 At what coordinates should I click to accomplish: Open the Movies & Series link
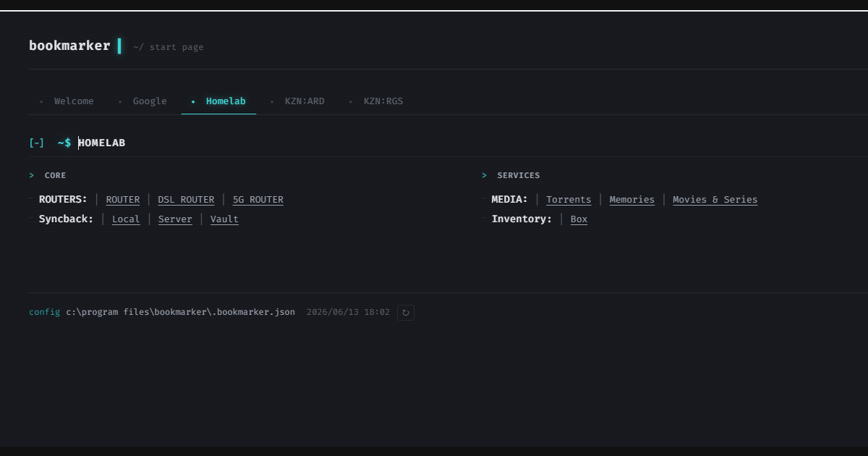click(x=715, y=200)
